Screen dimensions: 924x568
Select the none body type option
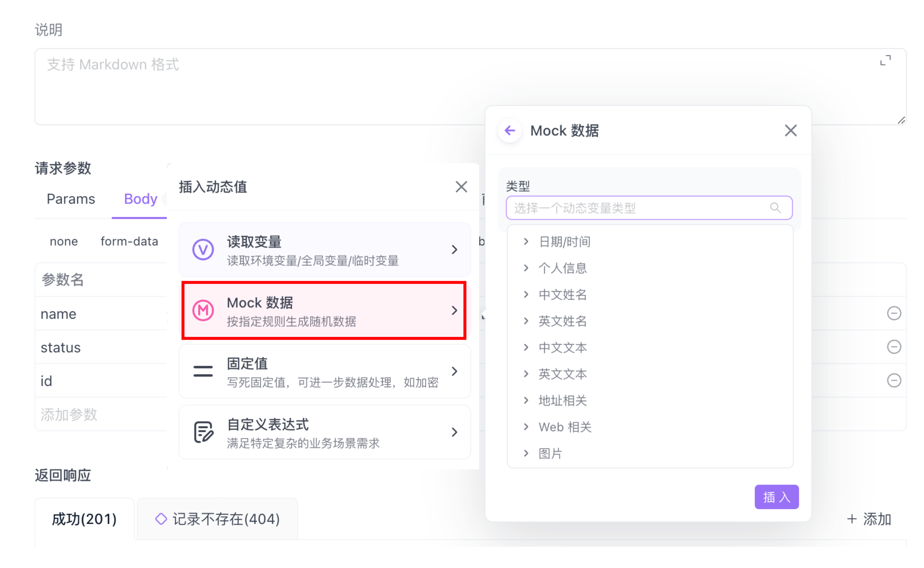[x=64, y=242]
